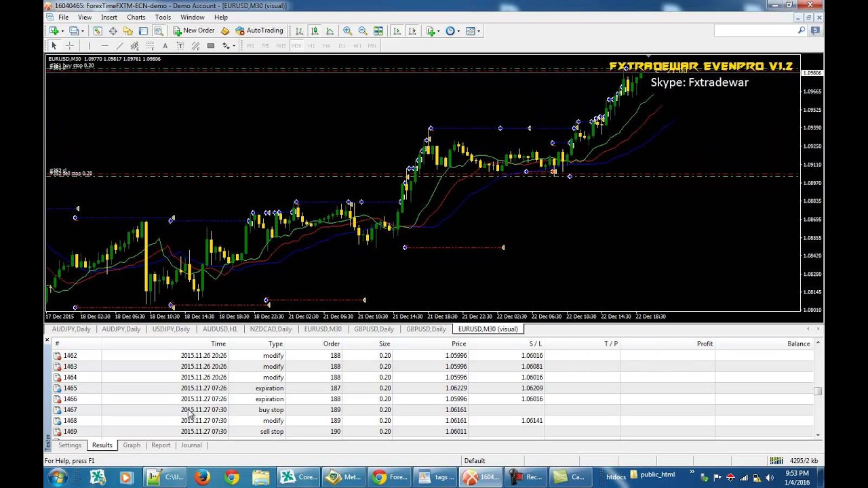Open the tester Journal tab

click(191, 445)
